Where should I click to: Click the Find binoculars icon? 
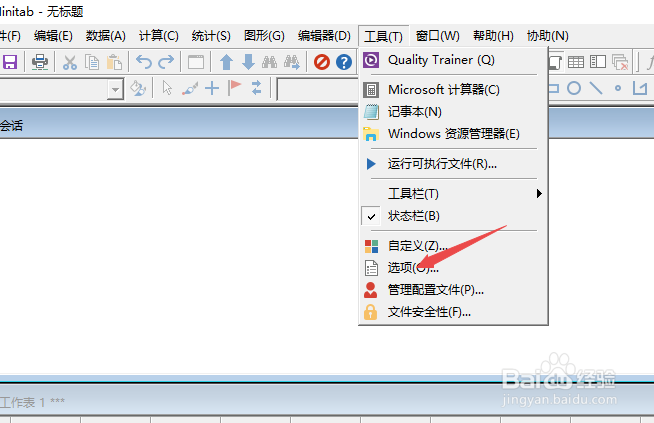click(x=269, y=62)
